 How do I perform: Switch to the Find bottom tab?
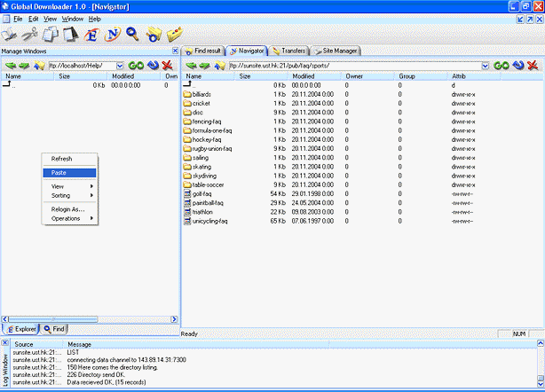pyautogui.click(x=54, y=329)
